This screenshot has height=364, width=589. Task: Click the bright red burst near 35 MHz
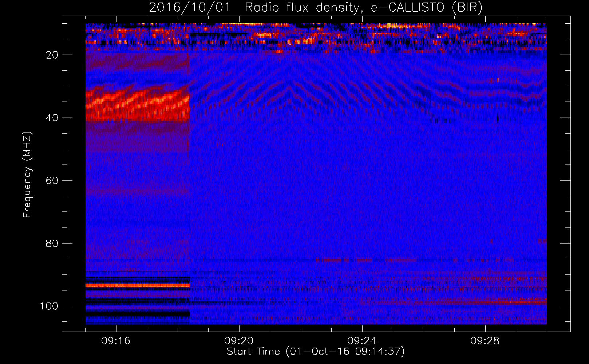(138, 104)
